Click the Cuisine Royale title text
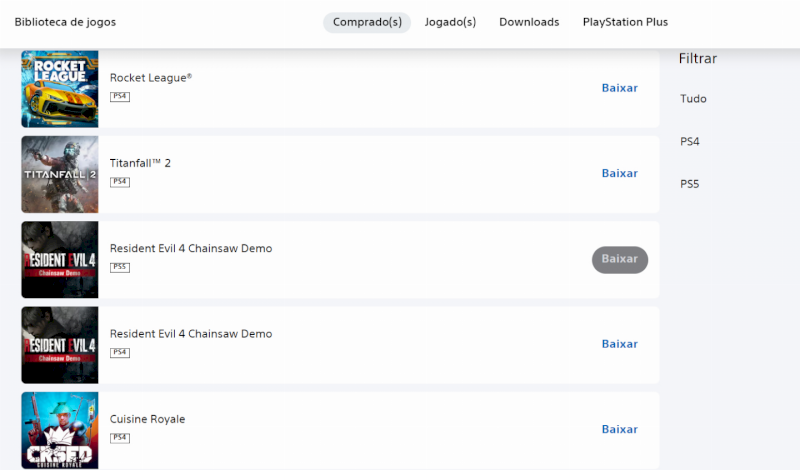800x470 pixels. coord(147,419)
